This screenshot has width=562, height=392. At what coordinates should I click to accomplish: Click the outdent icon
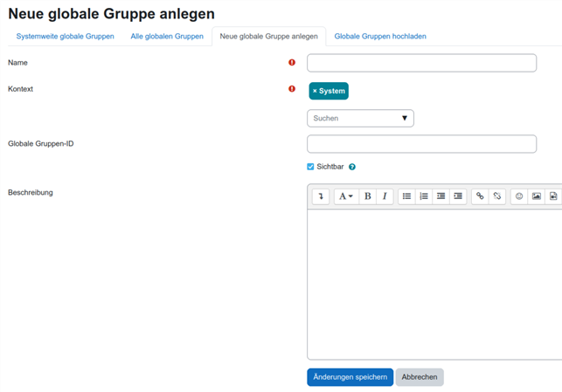pos(441,196)
